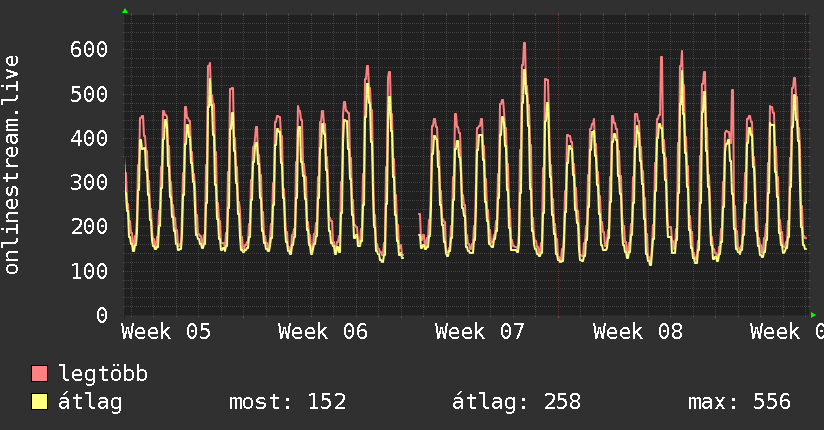The image size is (824, 430).
Task: Click the green arrow ending the x-axis
Action: click(813, 315)
